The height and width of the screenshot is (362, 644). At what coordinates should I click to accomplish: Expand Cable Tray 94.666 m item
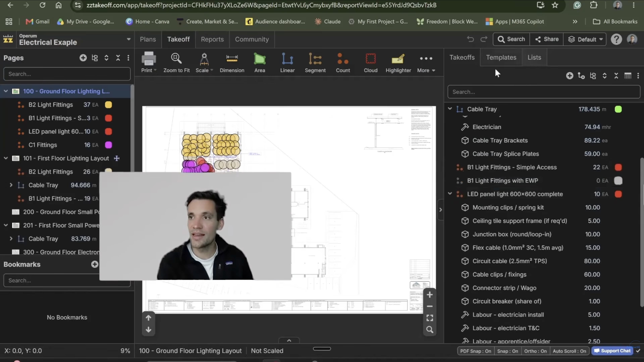pos(11,185)
